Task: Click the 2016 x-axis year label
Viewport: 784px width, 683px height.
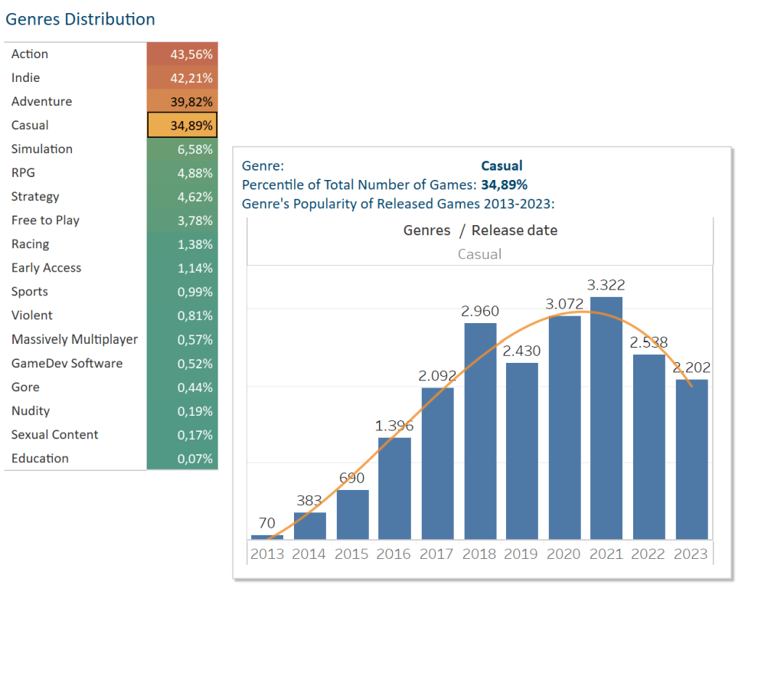Action: [x=394, y=554]
